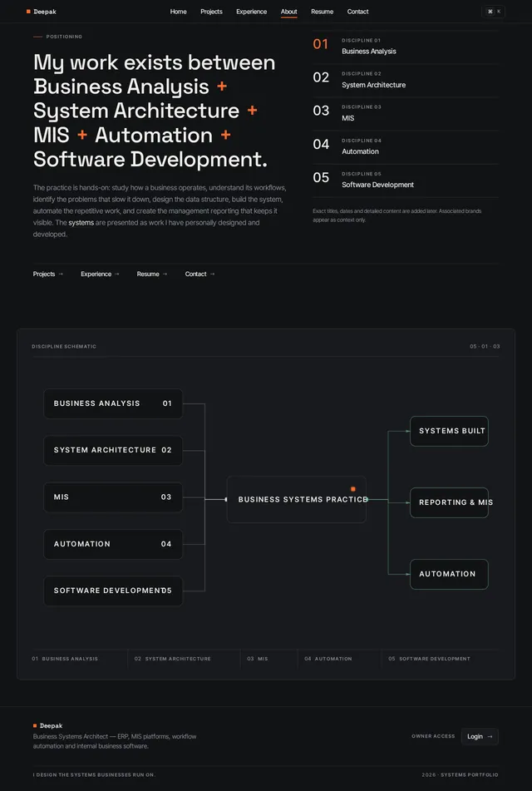Click the POSITIONING section label
This screenshot has width=532, height=791.
(64, 37)
